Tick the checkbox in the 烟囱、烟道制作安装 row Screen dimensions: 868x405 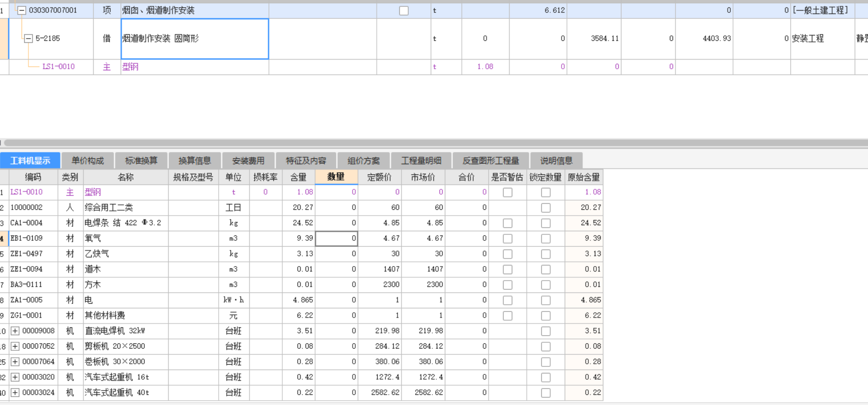(x=404, y=11)
